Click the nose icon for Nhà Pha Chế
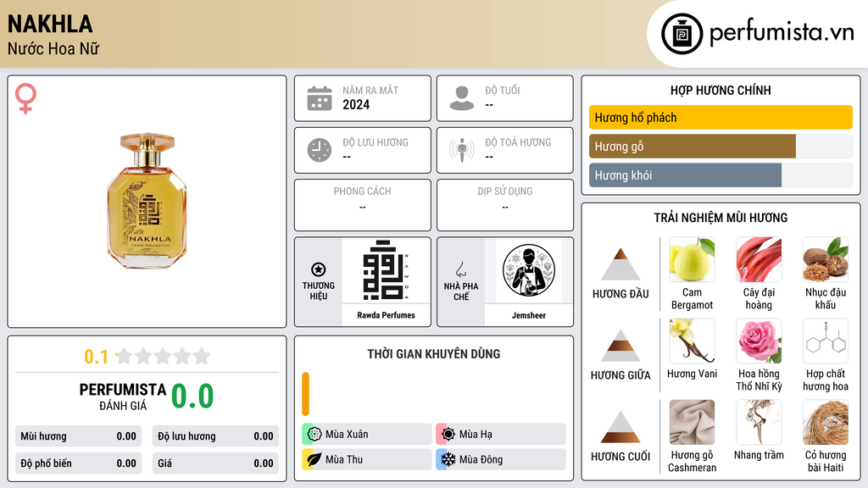The height and width of the screenshot is (488, 868). [x=460, y=269]
